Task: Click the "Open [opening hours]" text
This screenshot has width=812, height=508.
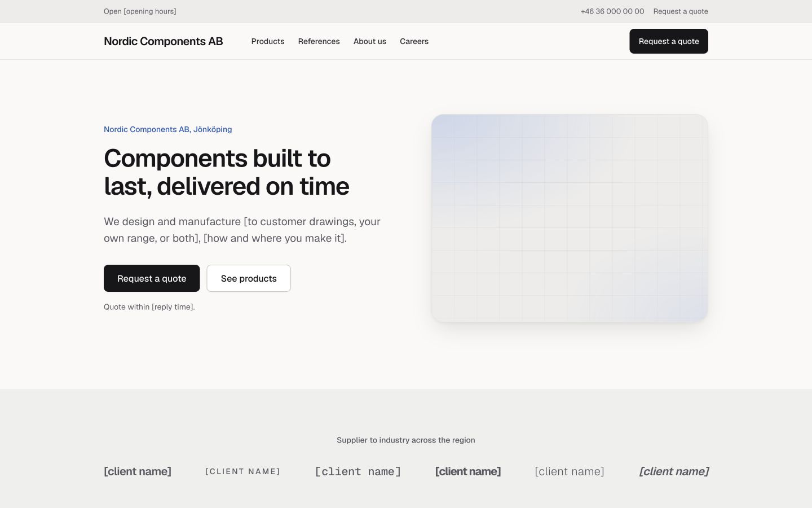Action: (140, 11)
